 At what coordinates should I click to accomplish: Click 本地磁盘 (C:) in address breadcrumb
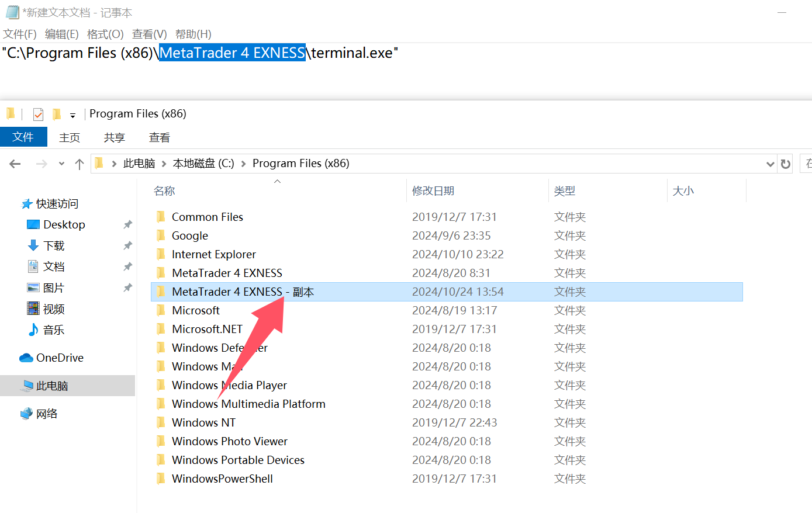point(203,164)
